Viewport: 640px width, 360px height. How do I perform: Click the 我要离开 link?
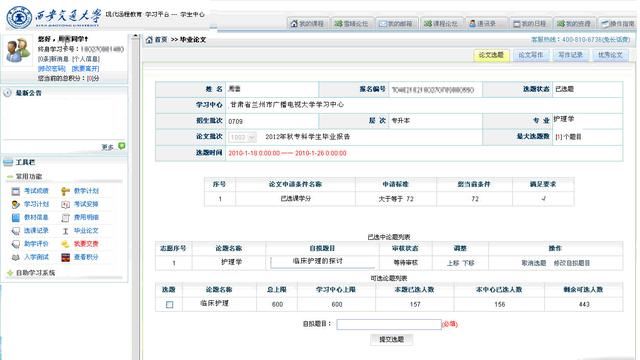[85, 69]
